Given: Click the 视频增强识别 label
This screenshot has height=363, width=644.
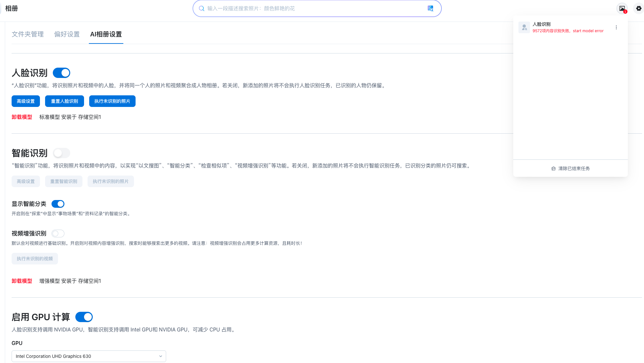Looking at the screenshot, I should pos(29,234).
